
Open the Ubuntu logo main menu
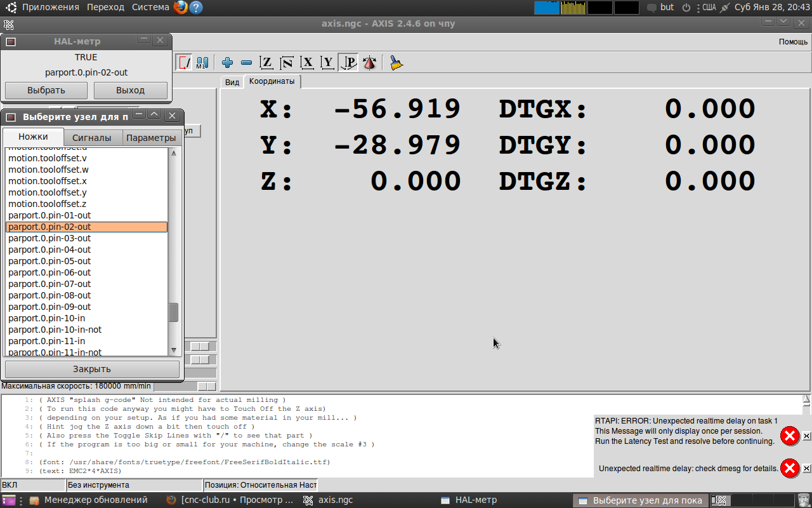pos(11,8)
